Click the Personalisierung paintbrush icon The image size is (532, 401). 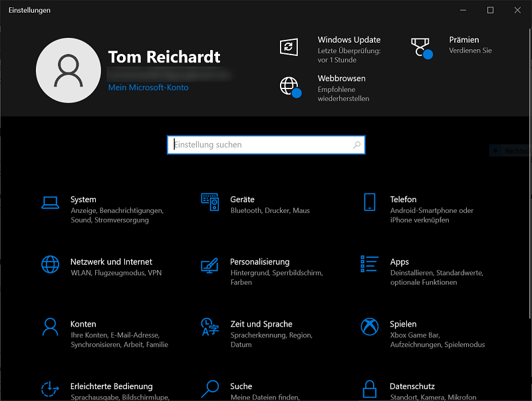pyautogui.click(x=209, y=265)
